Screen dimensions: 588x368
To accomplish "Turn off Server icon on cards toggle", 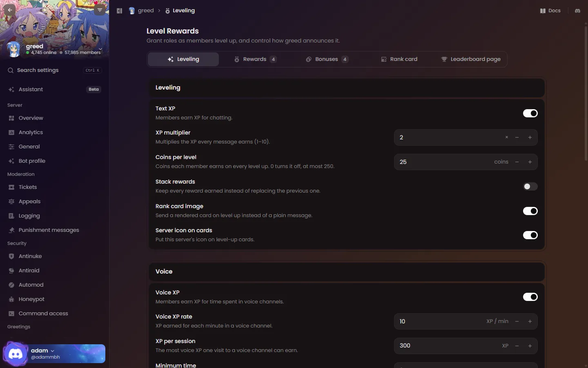I will point(530,235).
